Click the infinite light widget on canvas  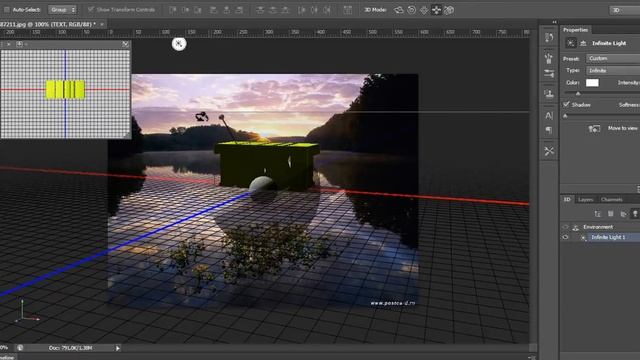[x=179, y=44]
